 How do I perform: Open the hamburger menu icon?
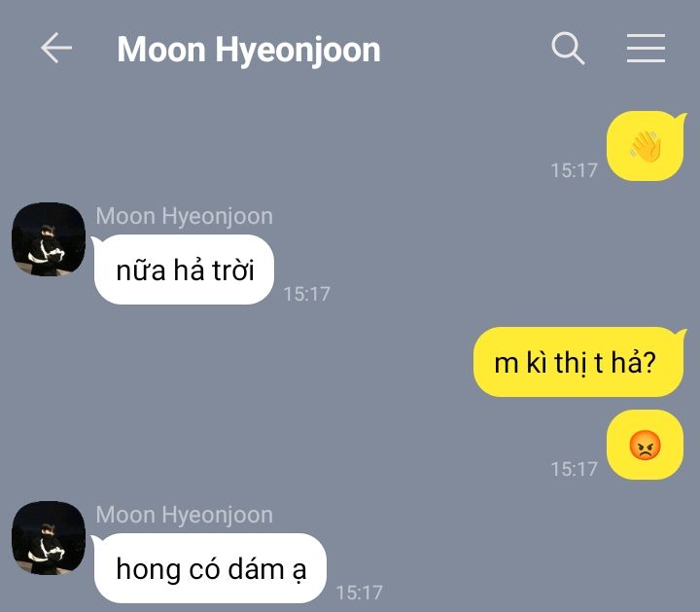click(x=646, y=49)
